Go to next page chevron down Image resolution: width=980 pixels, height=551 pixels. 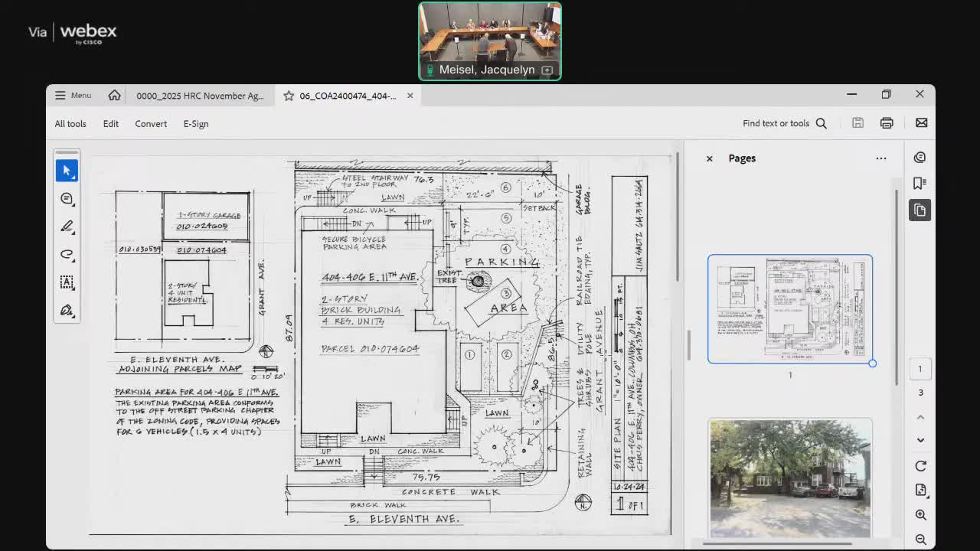pos(920,440)
